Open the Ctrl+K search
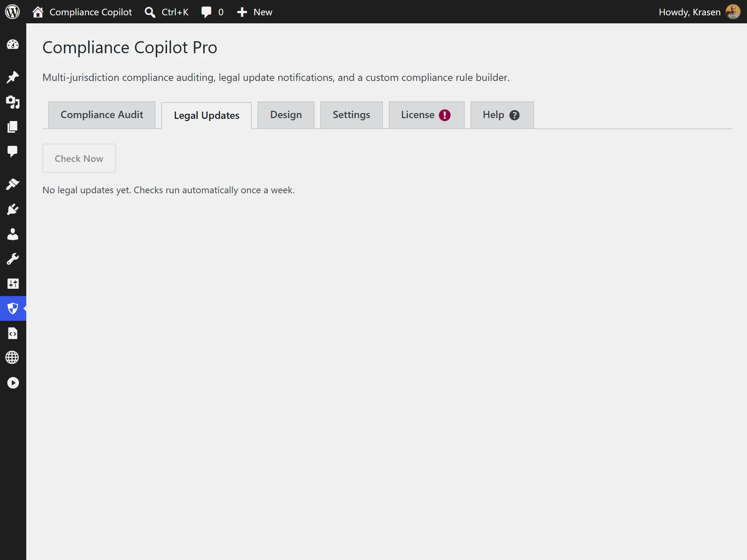747x560 pixels. (x=166, y=12)
